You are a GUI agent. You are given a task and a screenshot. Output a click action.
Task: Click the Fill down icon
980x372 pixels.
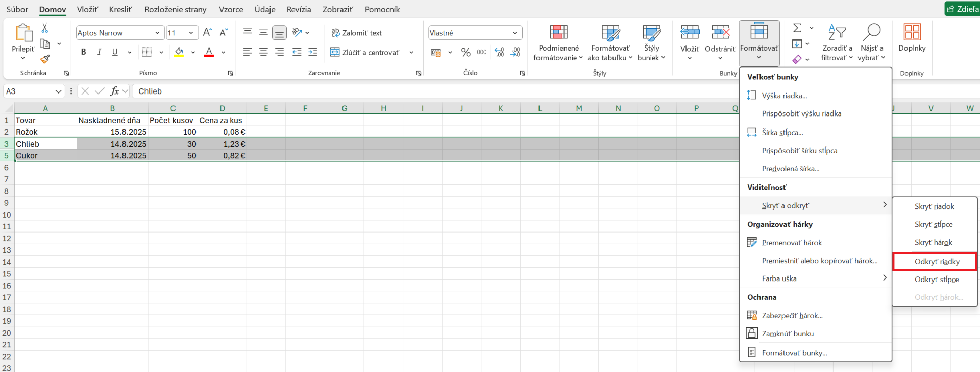click(x=797, y=44)
